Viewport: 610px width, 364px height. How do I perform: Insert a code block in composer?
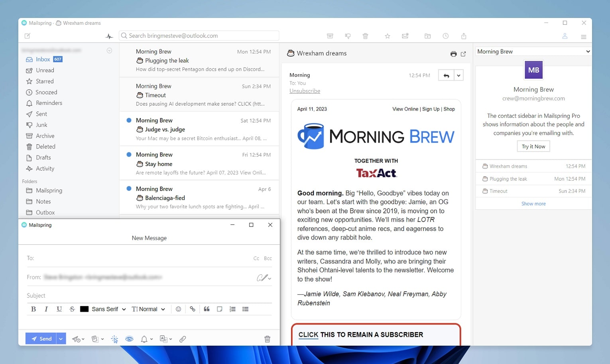coord(219,309)
